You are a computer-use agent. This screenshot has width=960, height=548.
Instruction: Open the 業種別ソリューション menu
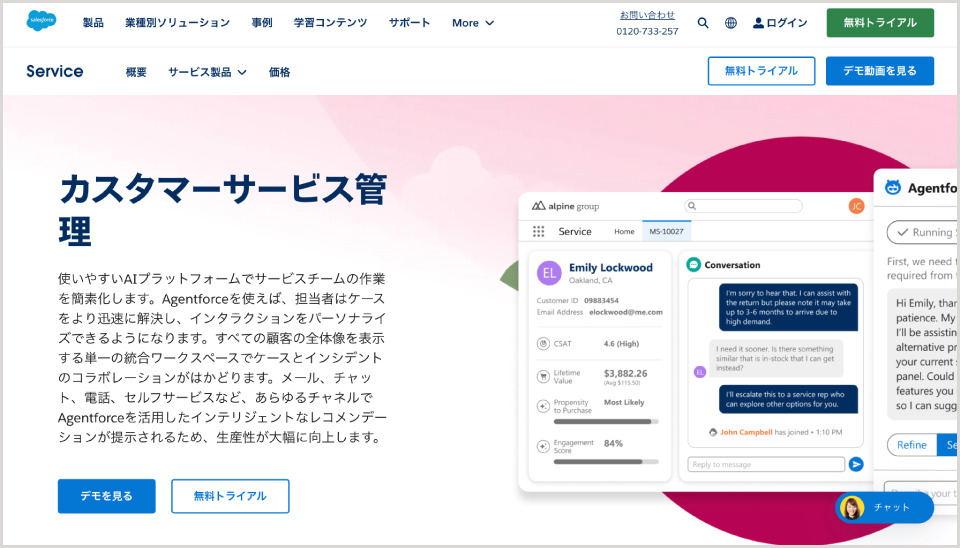[178, 23]
